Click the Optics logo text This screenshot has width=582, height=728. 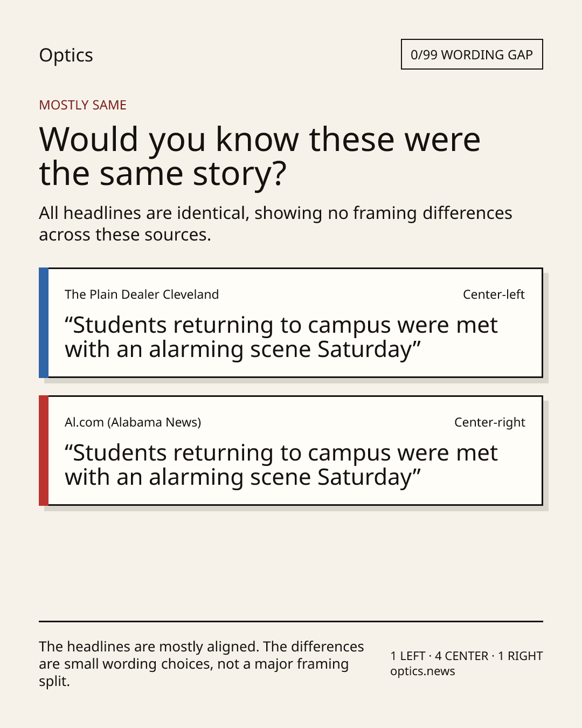pyautogui.click(x=66, y=56)
